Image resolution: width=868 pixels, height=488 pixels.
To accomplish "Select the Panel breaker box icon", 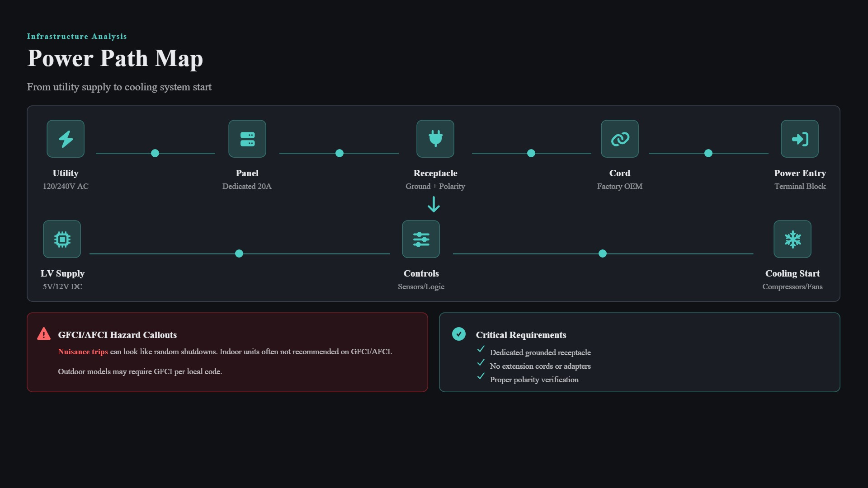I will pyautogui.click(x=247, y=139).
